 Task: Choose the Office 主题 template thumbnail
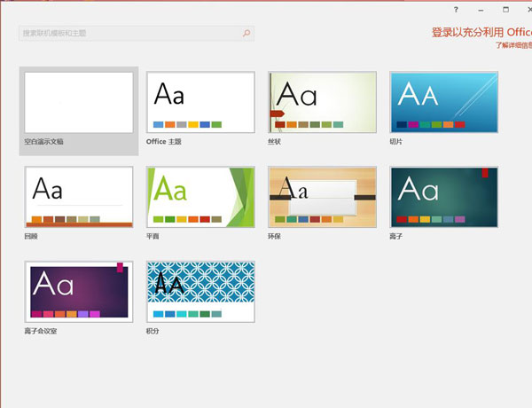[x=200, y=103]
